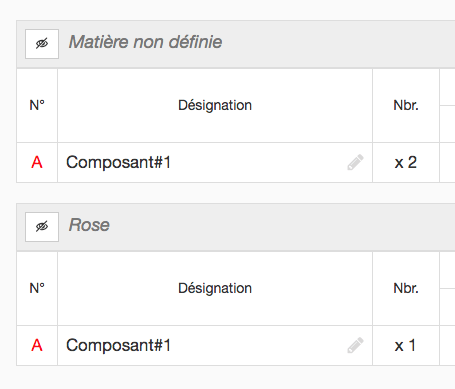This screenshot has width=455, height=389.
Task: Toggle visibility of the Rose group
Action: (42, 227)
